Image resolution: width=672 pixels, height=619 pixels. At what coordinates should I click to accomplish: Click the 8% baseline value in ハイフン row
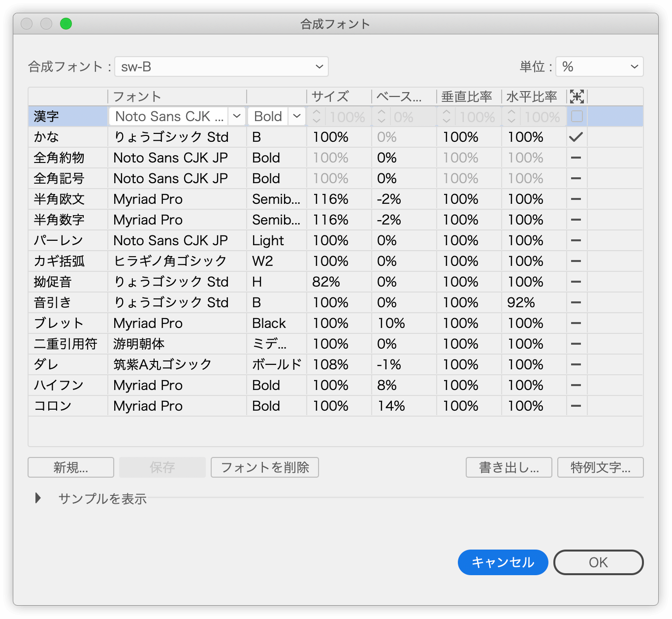coord(386,385)
